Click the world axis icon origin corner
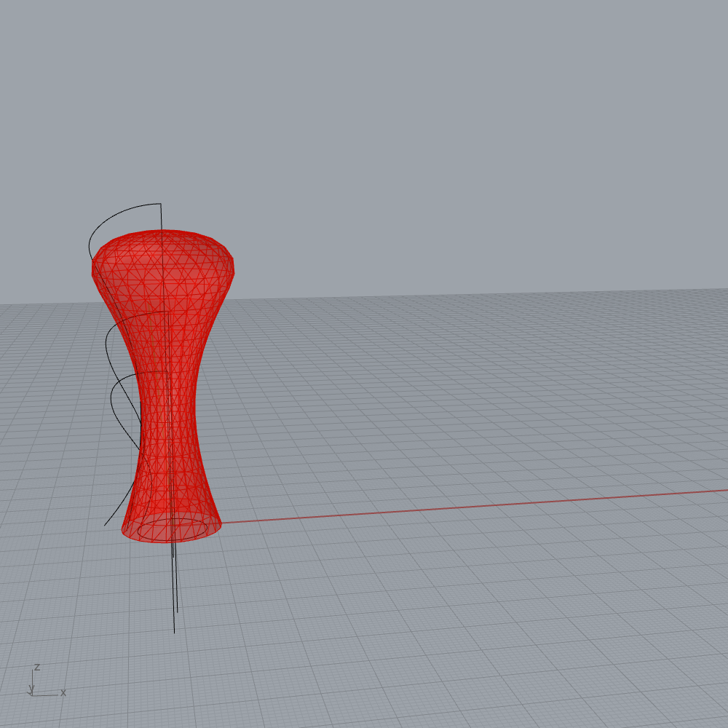The image size is (728, 728). [33, 695]
